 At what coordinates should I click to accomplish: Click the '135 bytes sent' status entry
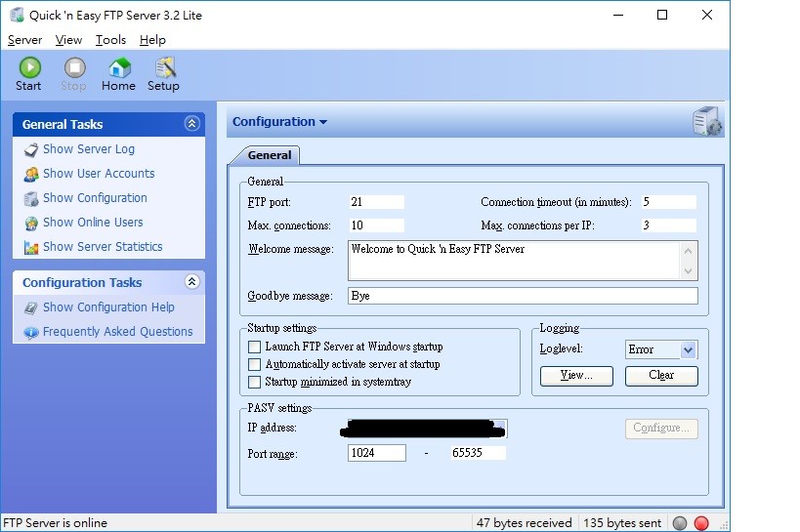coord(622,523)
